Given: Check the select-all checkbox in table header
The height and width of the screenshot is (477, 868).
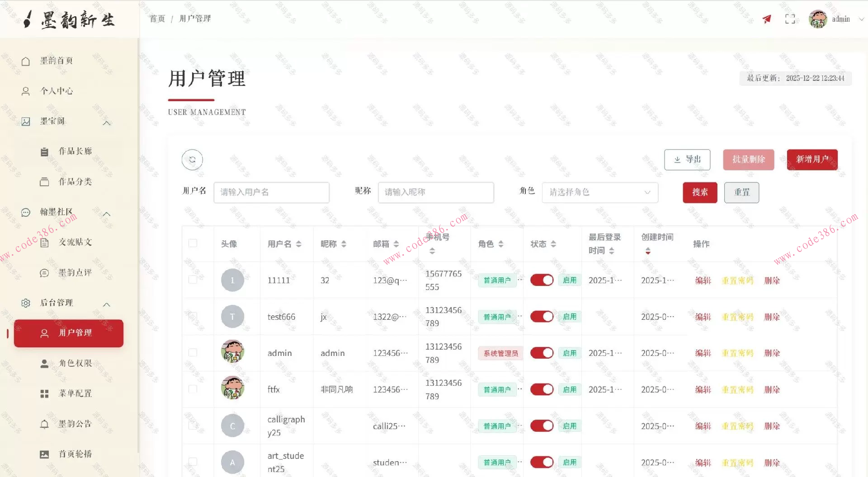Looking at the screenshot, I should (193, 243).
